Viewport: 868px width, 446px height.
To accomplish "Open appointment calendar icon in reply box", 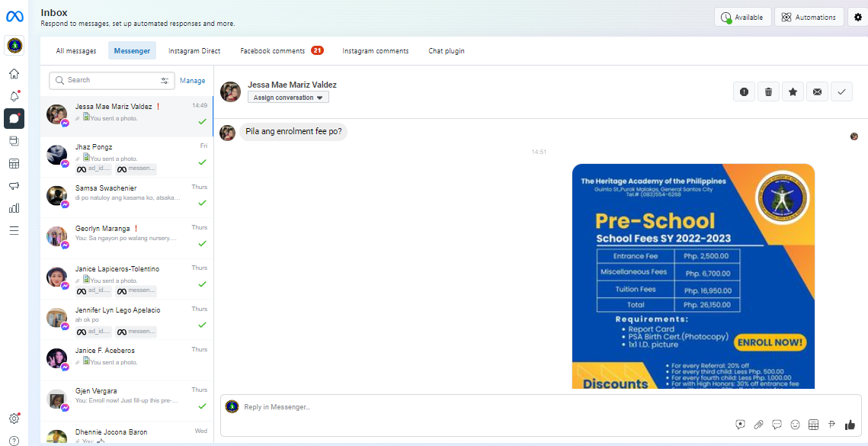I will pyautogui.click(x=813, y=425).
